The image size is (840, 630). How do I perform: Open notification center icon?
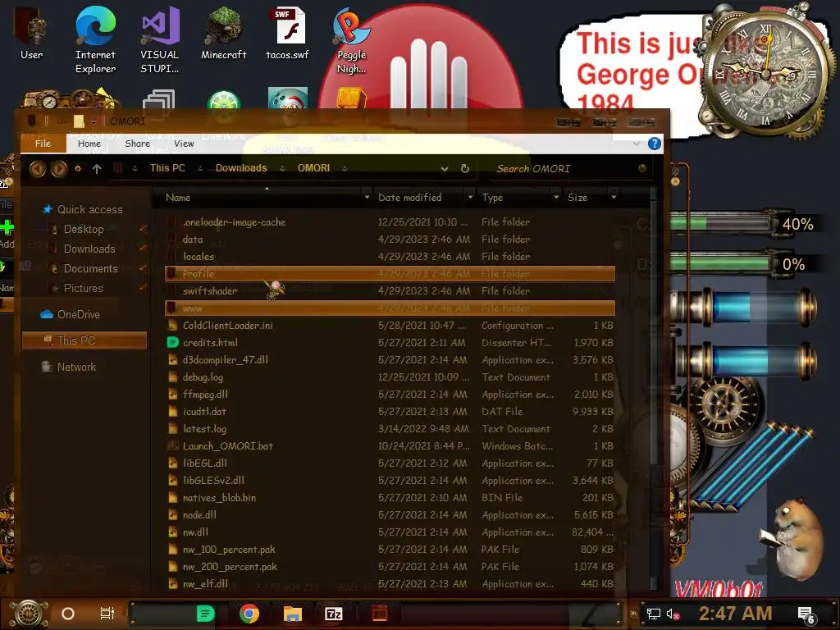(x=806, y=614)
